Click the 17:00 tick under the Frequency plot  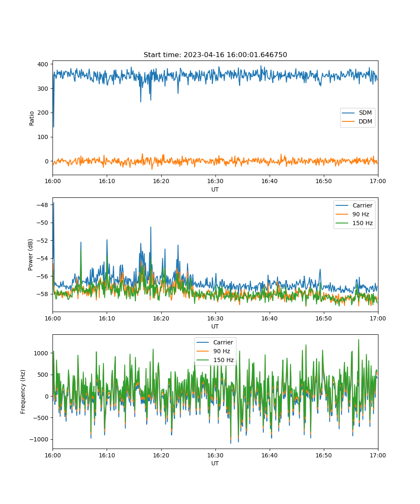tap(378, 455)
